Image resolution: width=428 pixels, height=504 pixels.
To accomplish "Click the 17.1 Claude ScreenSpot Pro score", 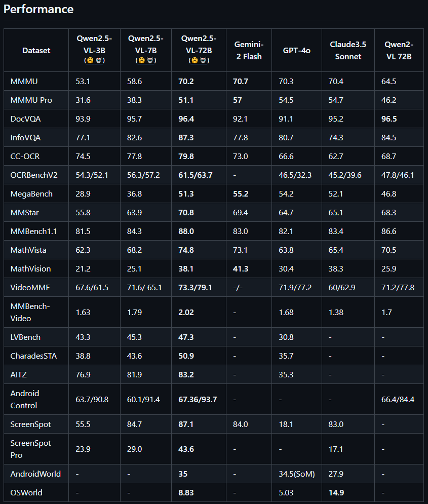I will coord(336,449).
